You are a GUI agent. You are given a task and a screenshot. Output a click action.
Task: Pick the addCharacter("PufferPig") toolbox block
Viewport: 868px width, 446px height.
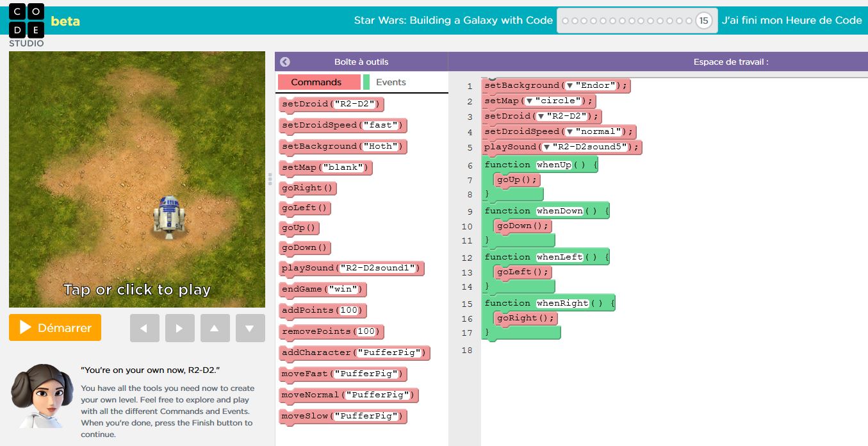(x=354, y=352)
